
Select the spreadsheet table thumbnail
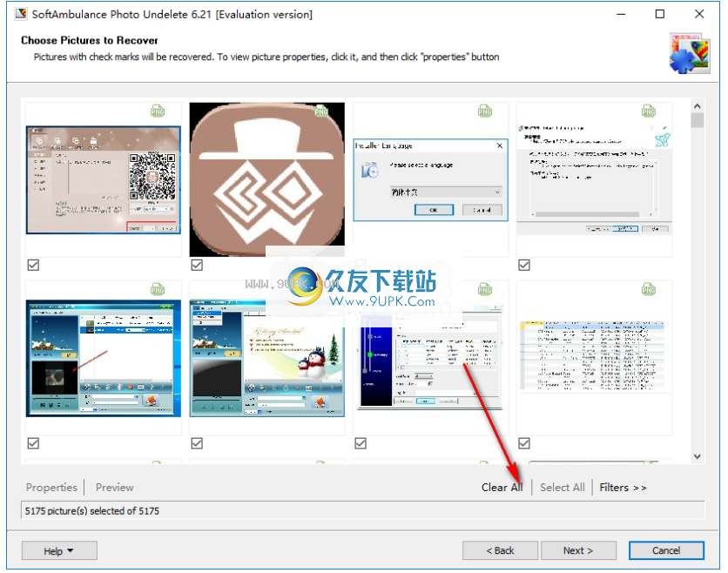point(594,357)
